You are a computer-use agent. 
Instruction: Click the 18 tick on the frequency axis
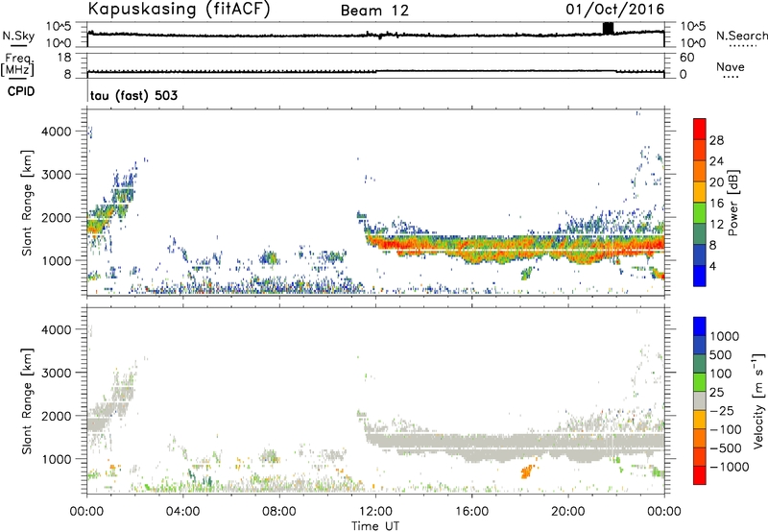click(64, 57)
